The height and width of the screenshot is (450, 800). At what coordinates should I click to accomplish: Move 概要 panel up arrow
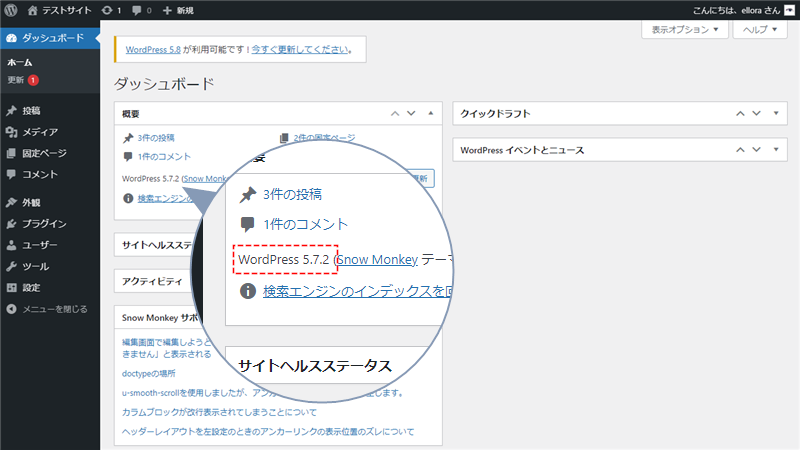[x=395, y=113]
